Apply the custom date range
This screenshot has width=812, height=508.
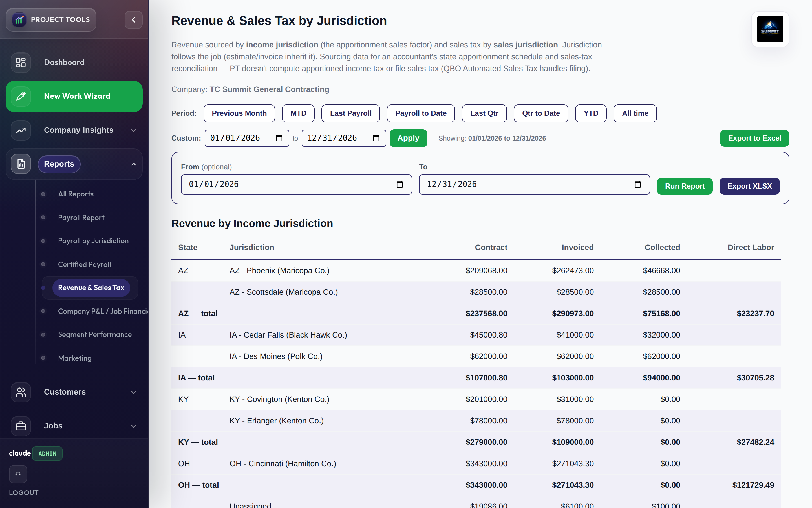408,138
